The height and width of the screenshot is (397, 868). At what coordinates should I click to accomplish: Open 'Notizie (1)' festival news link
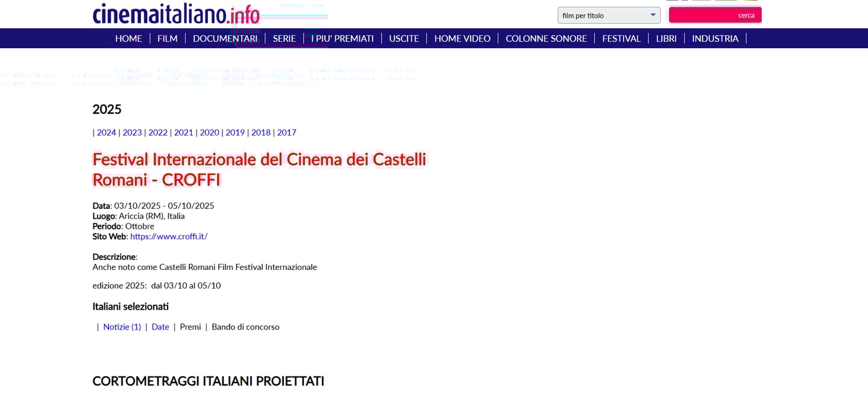click(x=122, y=327)
